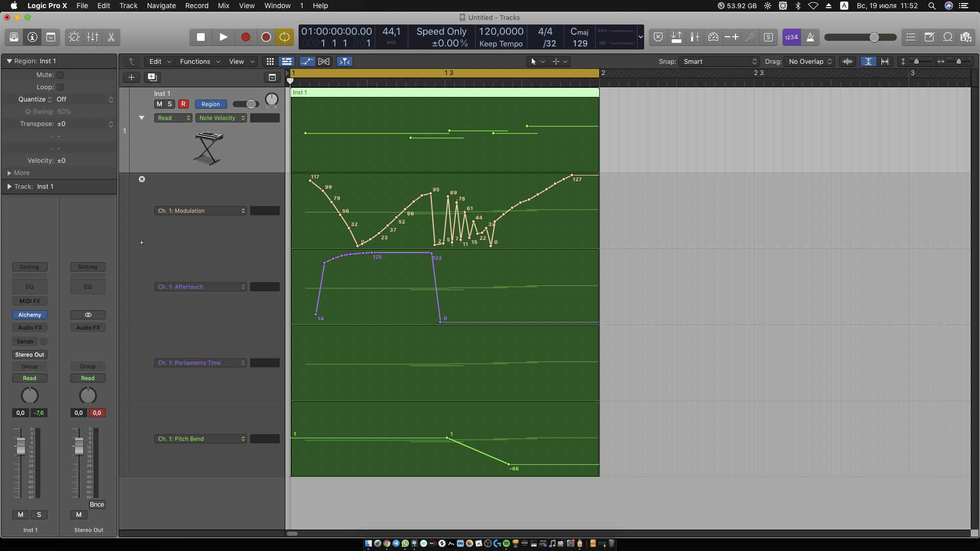The height and width of the screenshot is (551, 980).
Task: Click the master volume slider knob
Action: point(874,37)
